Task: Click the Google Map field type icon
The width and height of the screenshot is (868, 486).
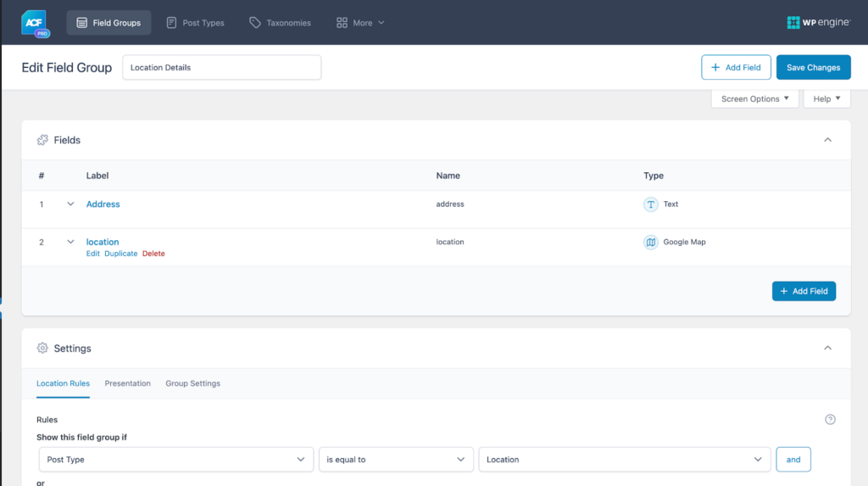Action: coord(651,243)
